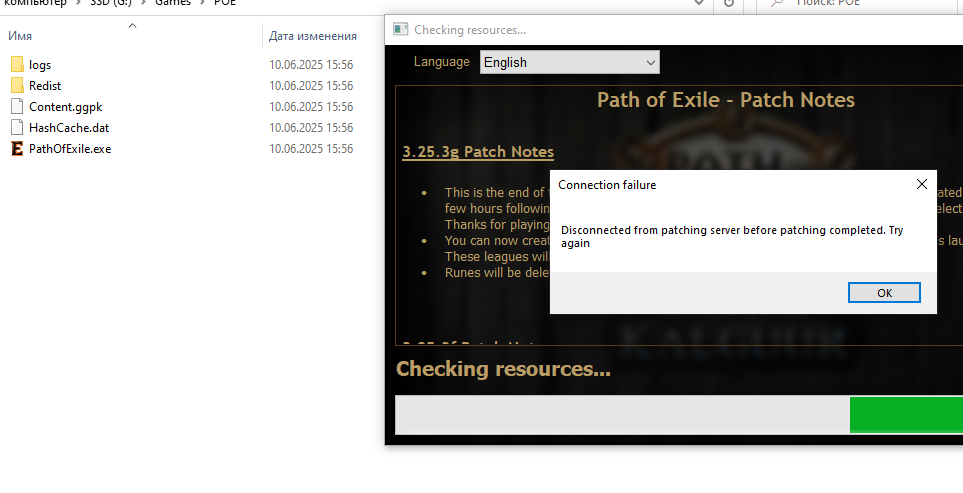
Task: Click the large Checking resources... status text
Action: [x=503, y=369]
